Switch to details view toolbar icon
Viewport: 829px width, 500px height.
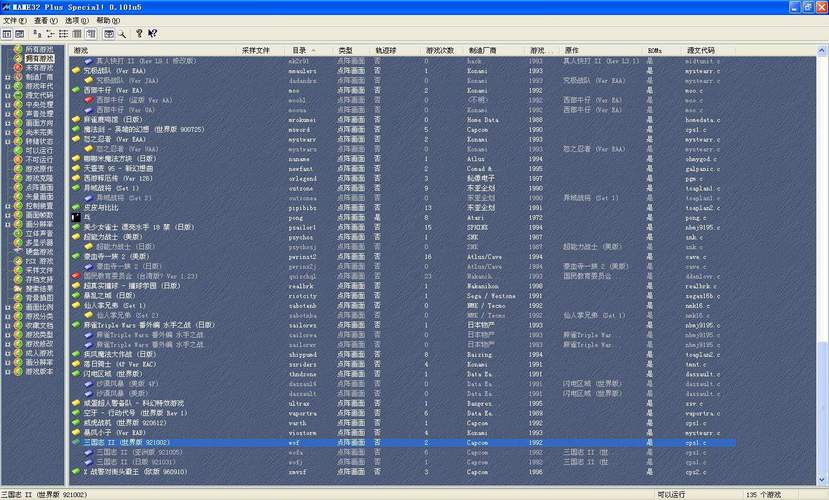click(x=77, y=34)
